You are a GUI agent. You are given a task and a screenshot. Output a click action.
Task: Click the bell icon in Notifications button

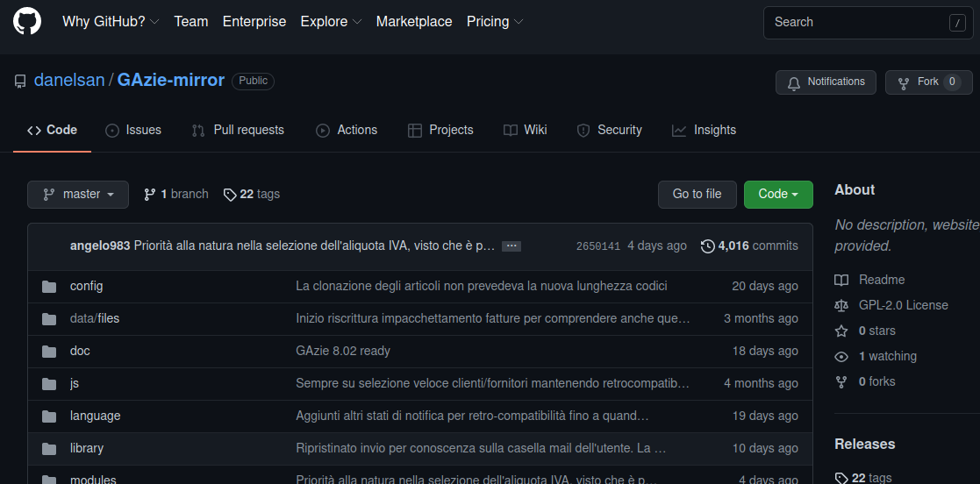point(794,82)
